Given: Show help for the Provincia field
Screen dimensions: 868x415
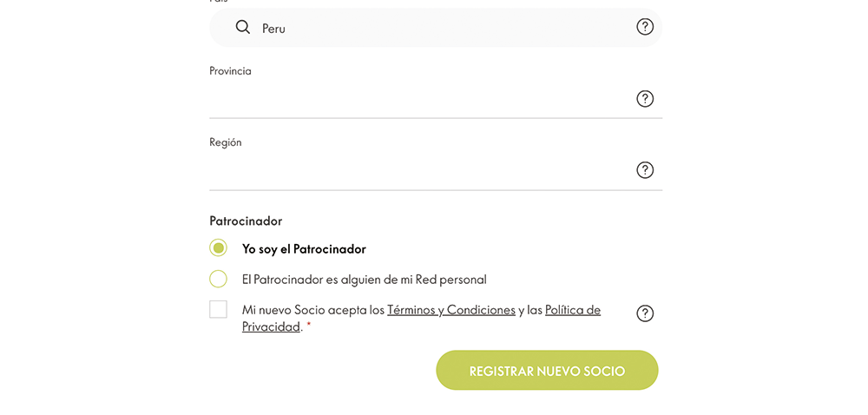Looking at the screenshot, I should 645,98.
